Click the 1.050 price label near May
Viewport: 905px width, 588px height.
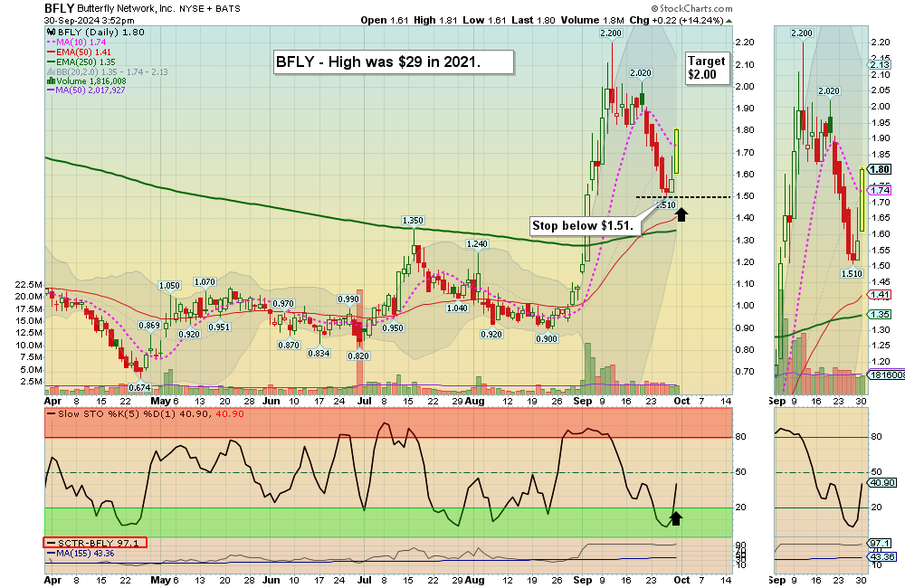pyautogui.click(x=170, y=286)
